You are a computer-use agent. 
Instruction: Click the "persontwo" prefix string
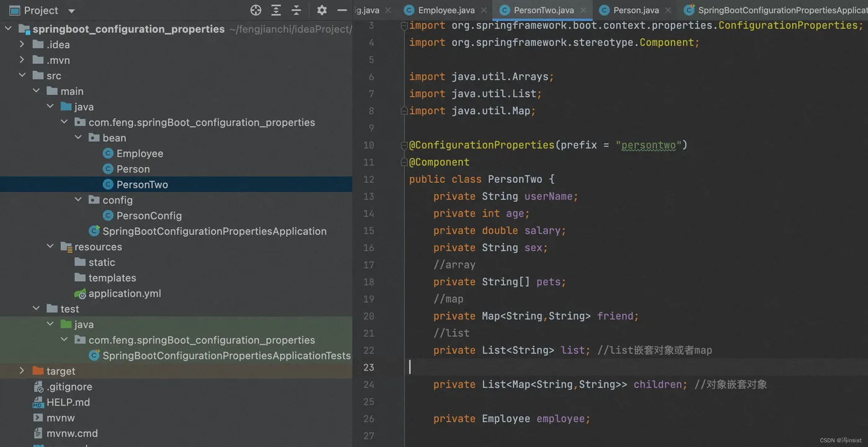(649, 145)
